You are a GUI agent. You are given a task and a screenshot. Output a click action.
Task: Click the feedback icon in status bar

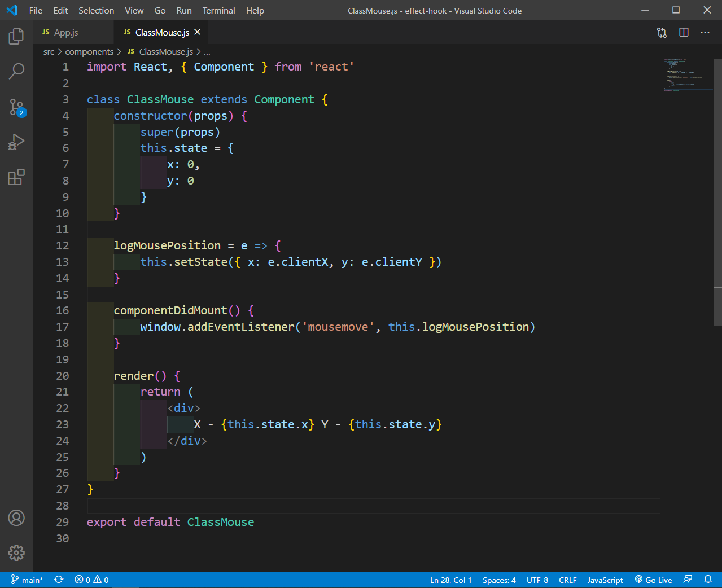(688, 580)
